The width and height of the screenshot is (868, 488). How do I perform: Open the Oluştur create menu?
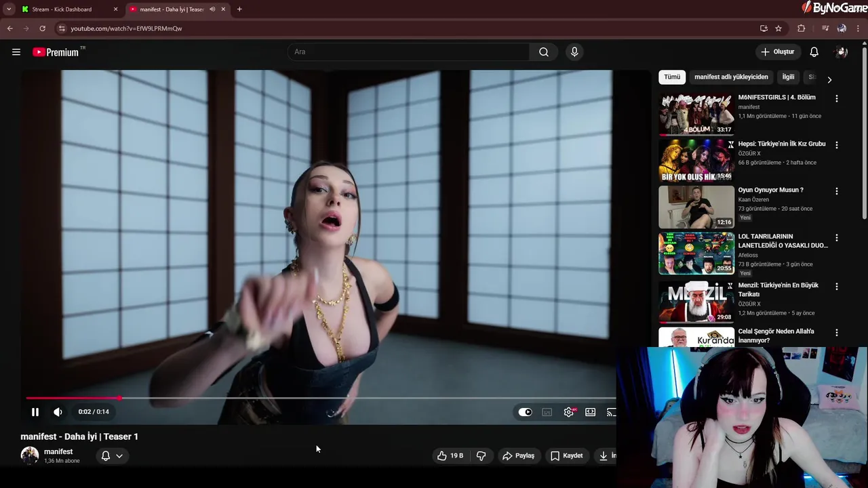click(x=778, y=52)
